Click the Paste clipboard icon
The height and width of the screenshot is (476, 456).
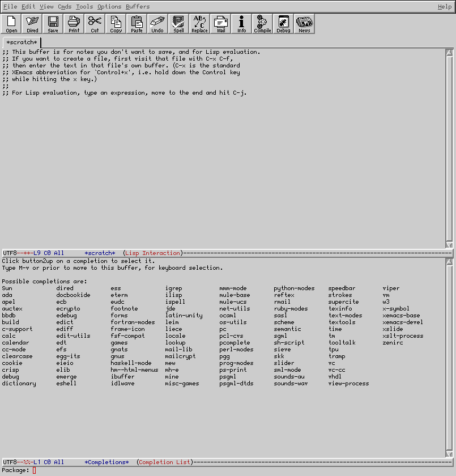137,23
